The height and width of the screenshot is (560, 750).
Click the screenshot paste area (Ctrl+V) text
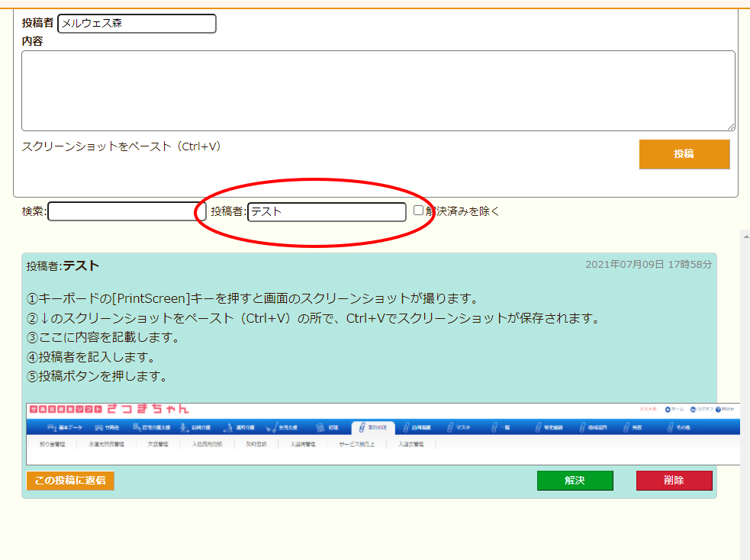122,146
